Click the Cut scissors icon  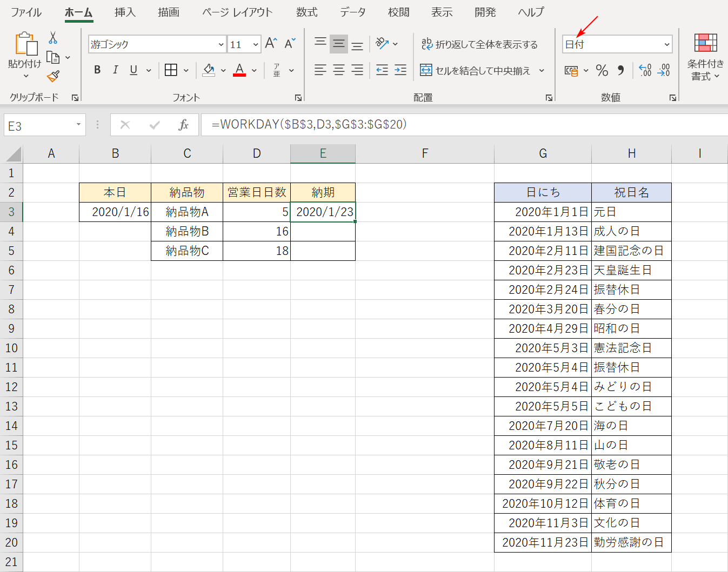[53, 38]
